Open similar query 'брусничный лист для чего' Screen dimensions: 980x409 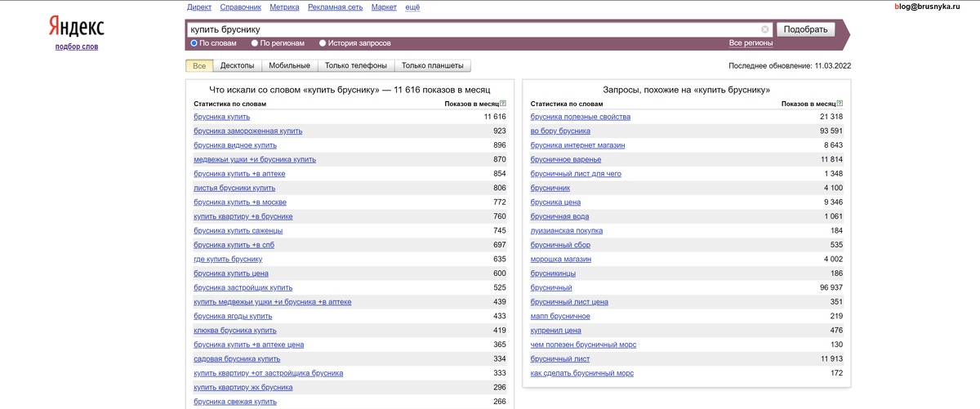point(576,174)
